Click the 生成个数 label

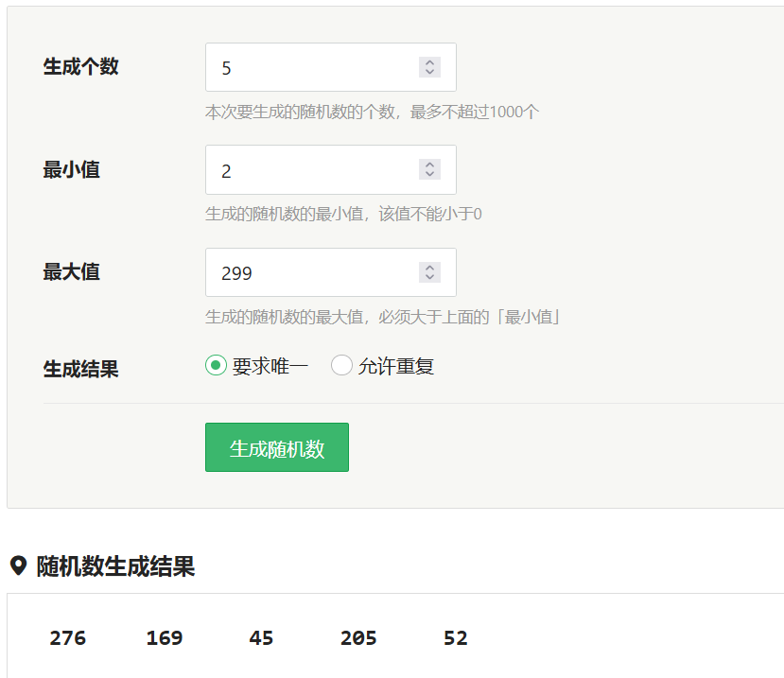point(81,66)
